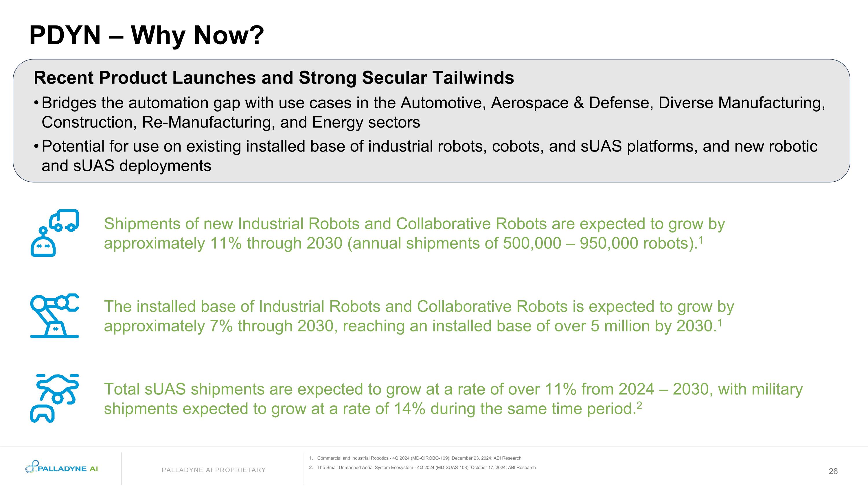Viewport: 868px width, 487px height.
Task: Click the Palladyne AI logo
Action: (62, 468)
